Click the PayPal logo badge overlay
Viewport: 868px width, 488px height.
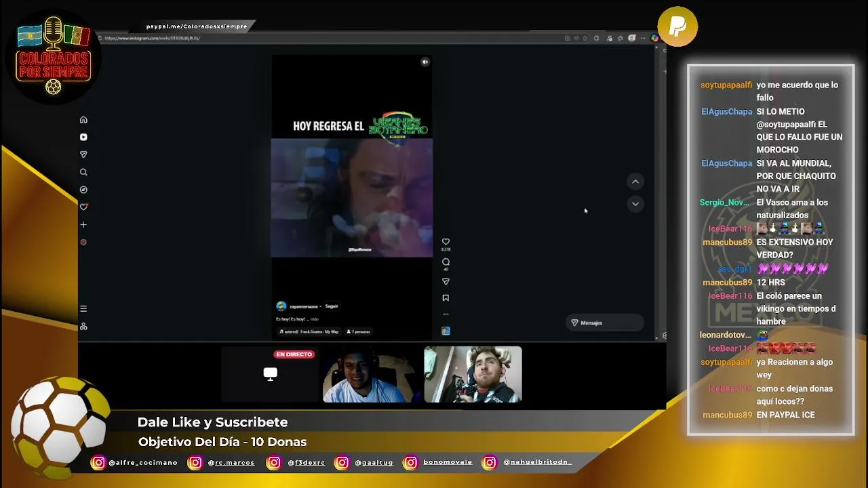coord(677,26)
